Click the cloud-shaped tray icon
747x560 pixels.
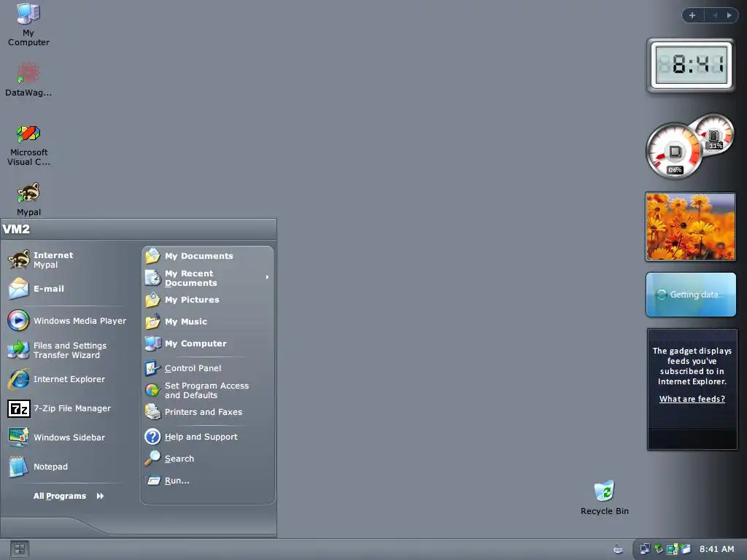(x=618, y=550)
